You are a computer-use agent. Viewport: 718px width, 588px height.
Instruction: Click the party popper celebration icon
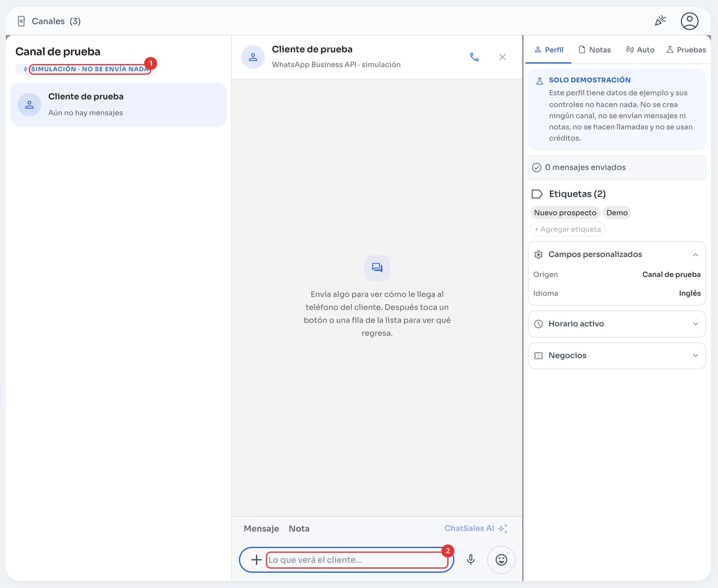coord(660,21)
